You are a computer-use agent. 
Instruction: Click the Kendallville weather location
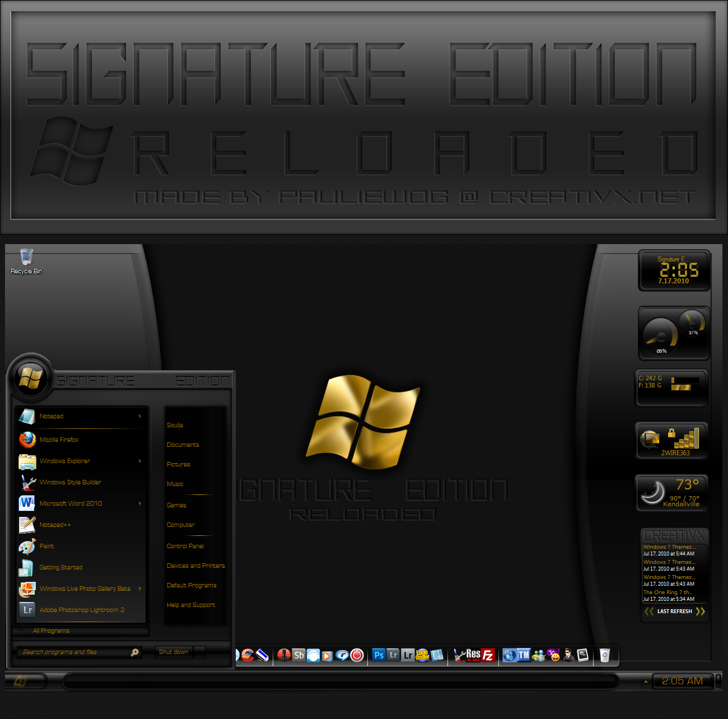point(681,504)
